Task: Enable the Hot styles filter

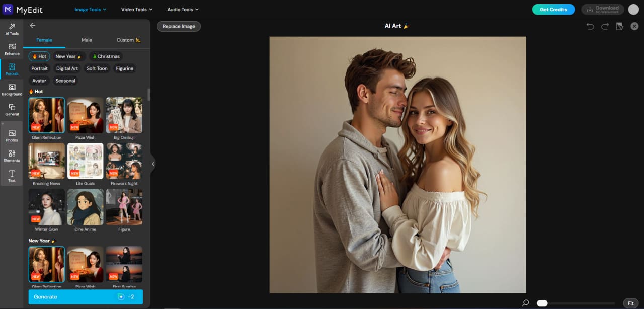Action: pyautogui.click(x=39, y=56)
